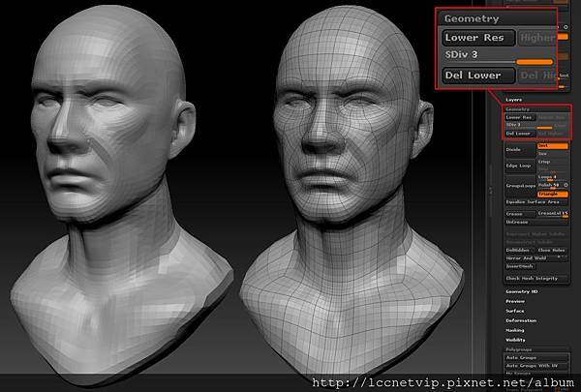
Task: Click the InsertMesh button
Action: (520, 266)
